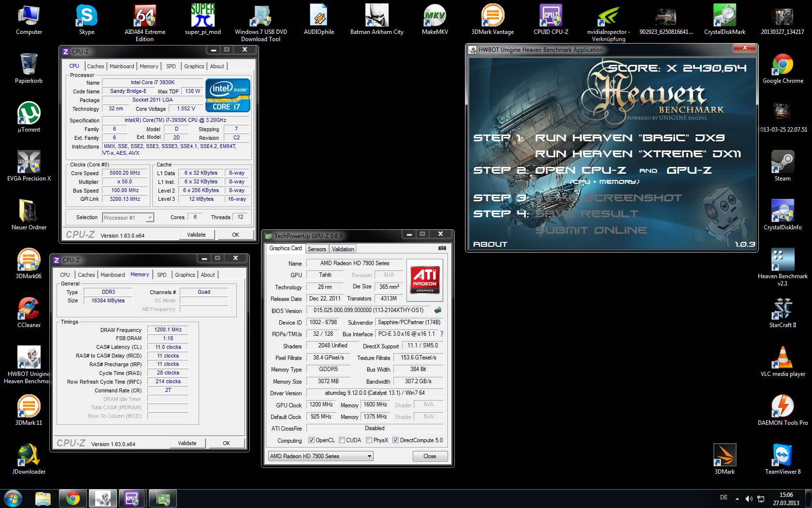The height and width of the screenshot is (508, 812).
Task: Open the SPD tab in the Memory CPU-Z window
Action: point(162,275)
